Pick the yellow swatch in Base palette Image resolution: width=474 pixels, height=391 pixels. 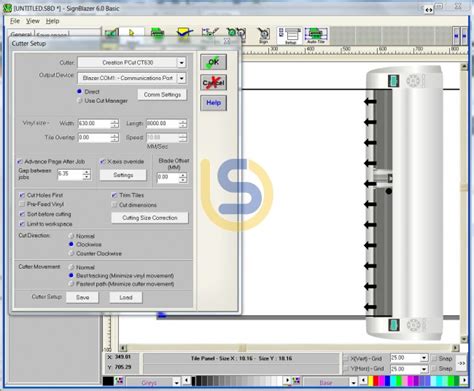click(371, 381)
